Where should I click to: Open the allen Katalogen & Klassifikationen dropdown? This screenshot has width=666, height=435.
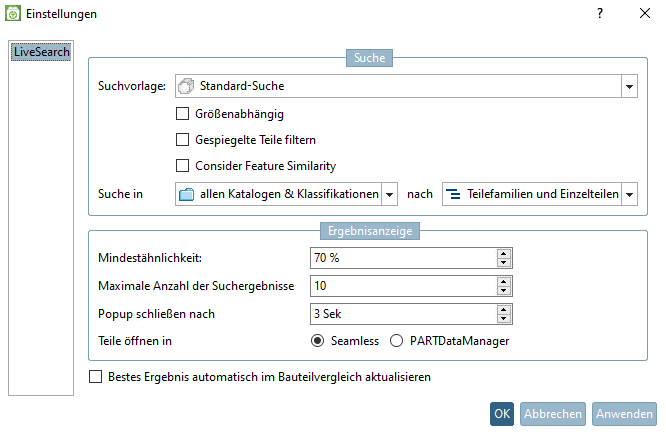pyautogui.click(x=390, y=194)
